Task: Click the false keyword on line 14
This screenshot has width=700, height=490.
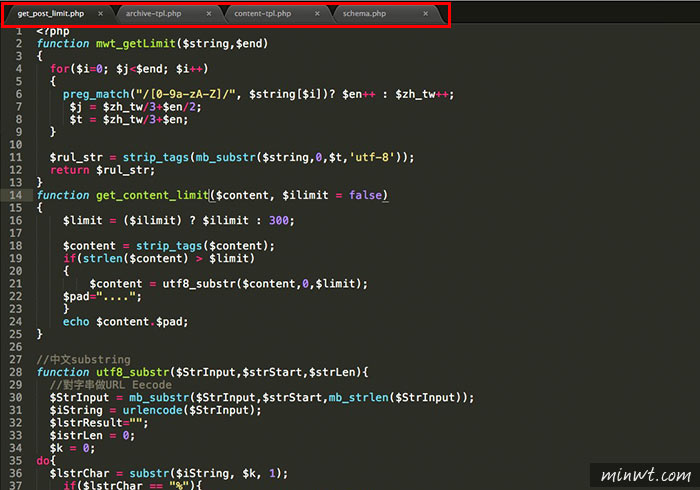Action: [x=366, y=195]
